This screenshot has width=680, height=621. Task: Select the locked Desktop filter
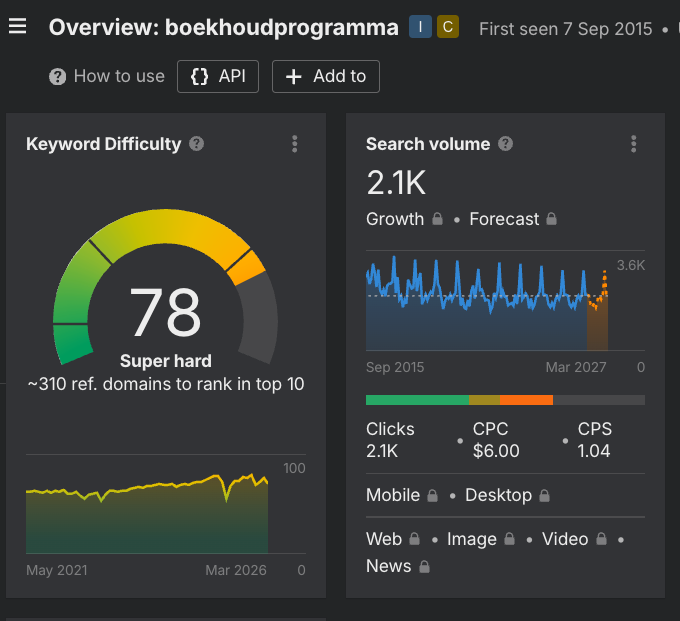(x=507, y=495)
